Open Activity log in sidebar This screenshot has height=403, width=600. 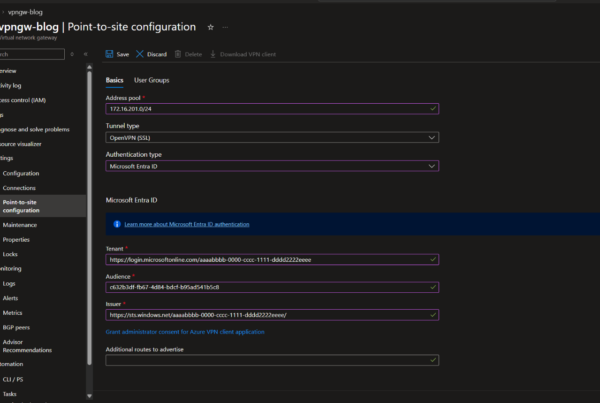[11, 85]
